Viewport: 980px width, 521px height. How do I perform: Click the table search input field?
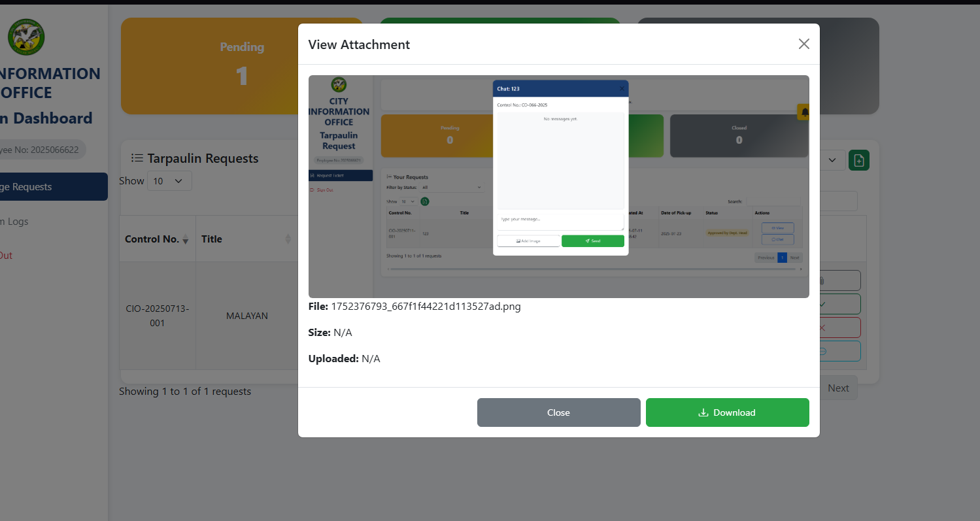point(838,201)
